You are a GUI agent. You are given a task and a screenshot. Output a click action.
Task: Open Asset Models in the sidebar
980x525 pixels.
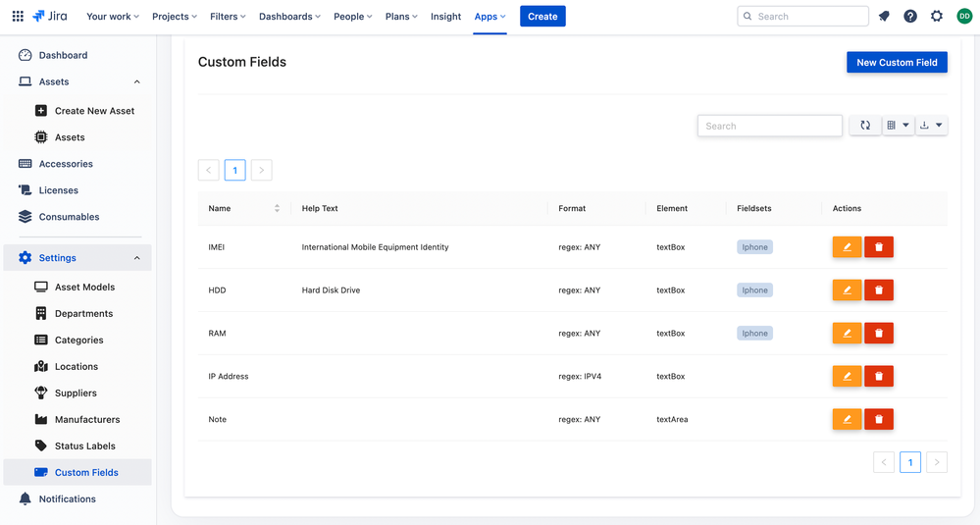[84, 287]
